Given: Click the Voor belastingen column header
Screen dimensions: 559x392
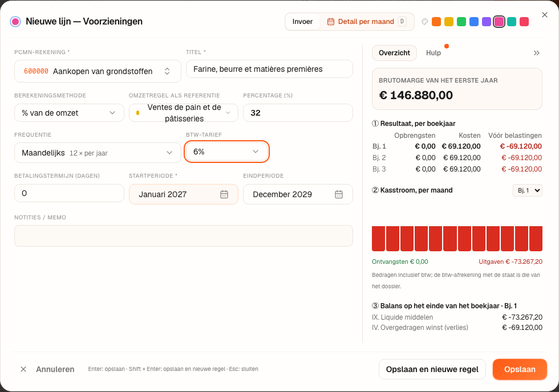Looking at the screenshot, I should pyautogui.click(x=515, y=136).
